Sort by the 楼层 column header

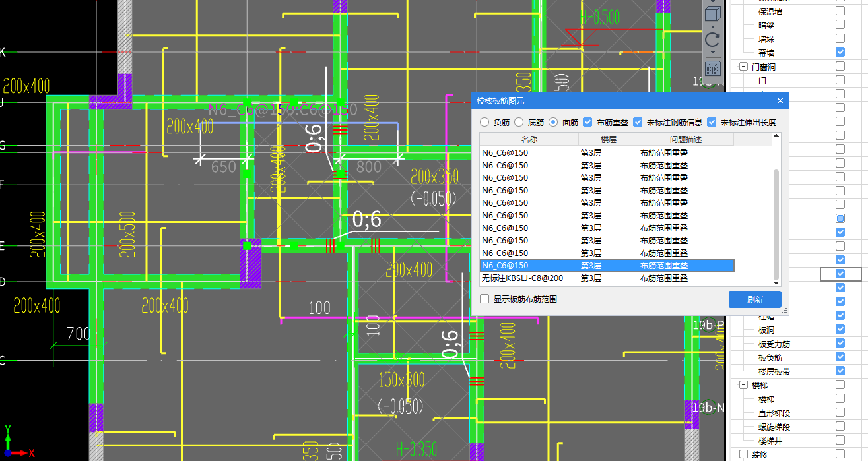point(608,139)
